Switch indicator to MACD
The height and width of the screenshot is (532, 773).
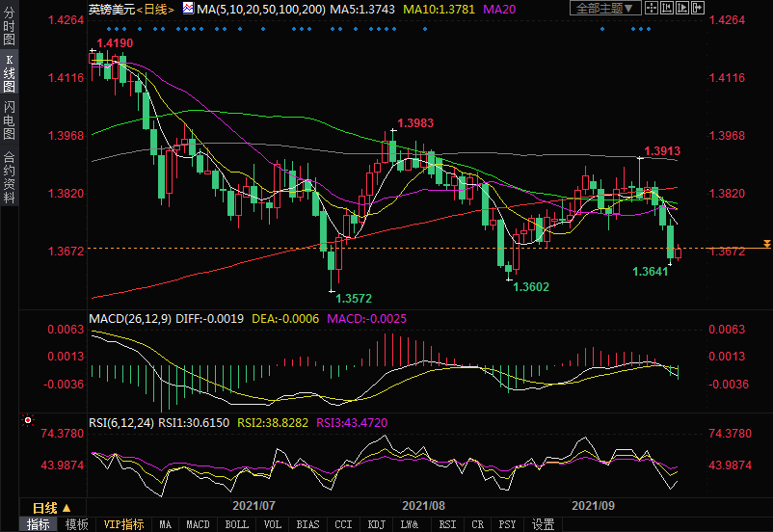point(198,524)
